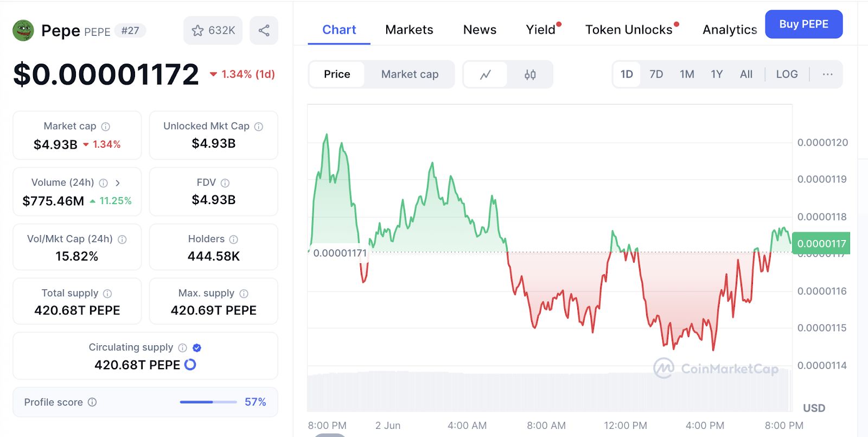Toggle LOG scale on chart
This screenshot has height=437, width=868.
tap(787, 74)
